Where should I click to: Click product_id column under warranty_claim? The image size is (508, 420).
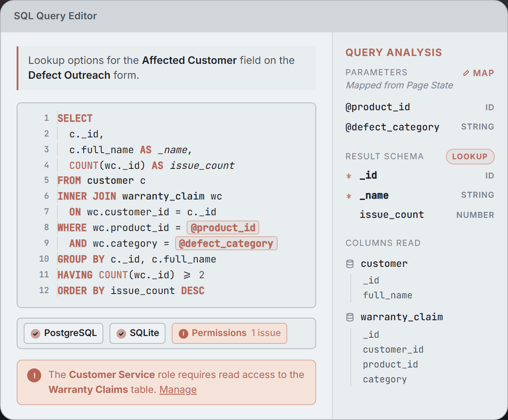390,364
